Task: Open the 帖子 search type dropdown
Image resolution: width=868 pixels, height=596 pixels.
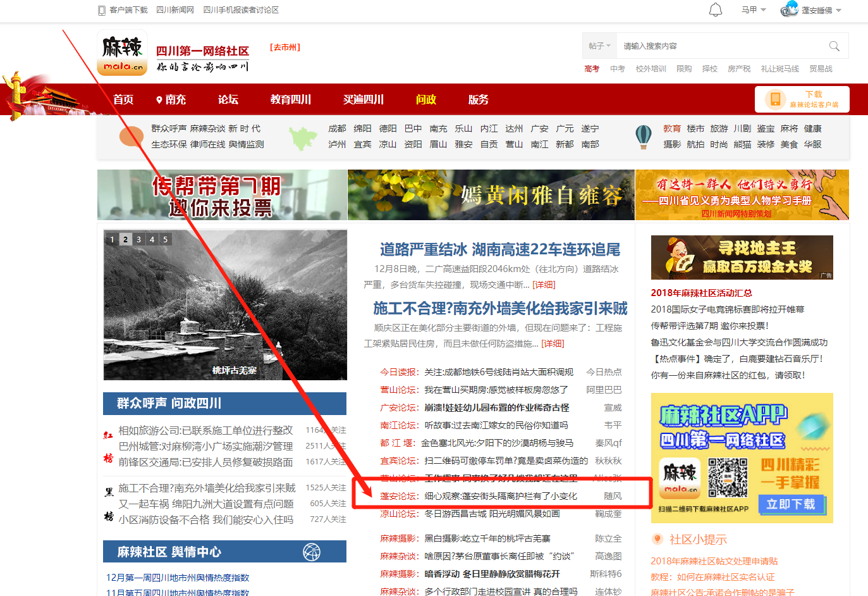Action: (599, 46)
